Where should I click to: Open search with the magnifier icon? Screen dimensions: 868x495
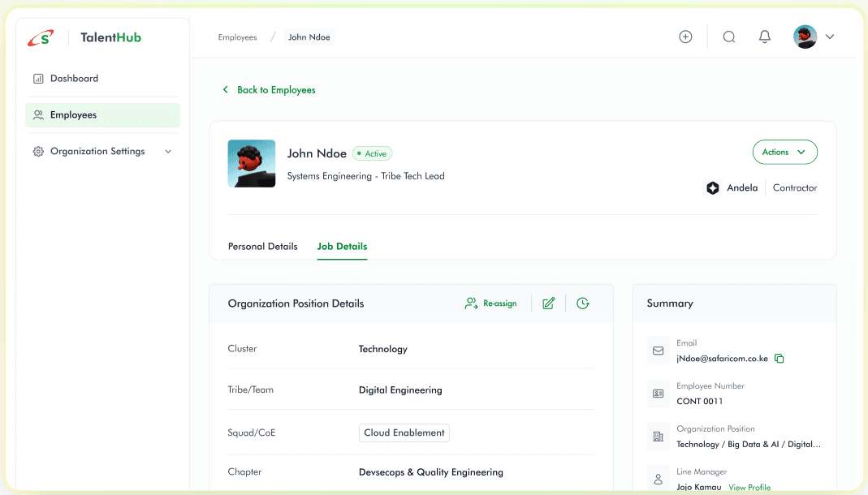click(728, 37)
